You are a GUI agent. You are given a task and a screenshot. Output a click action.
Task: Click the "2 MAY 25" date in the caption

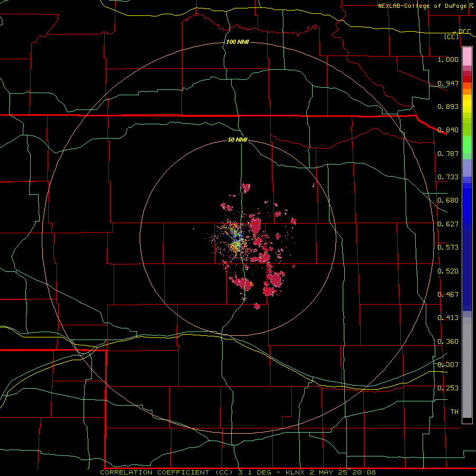[x=328, y=472]
